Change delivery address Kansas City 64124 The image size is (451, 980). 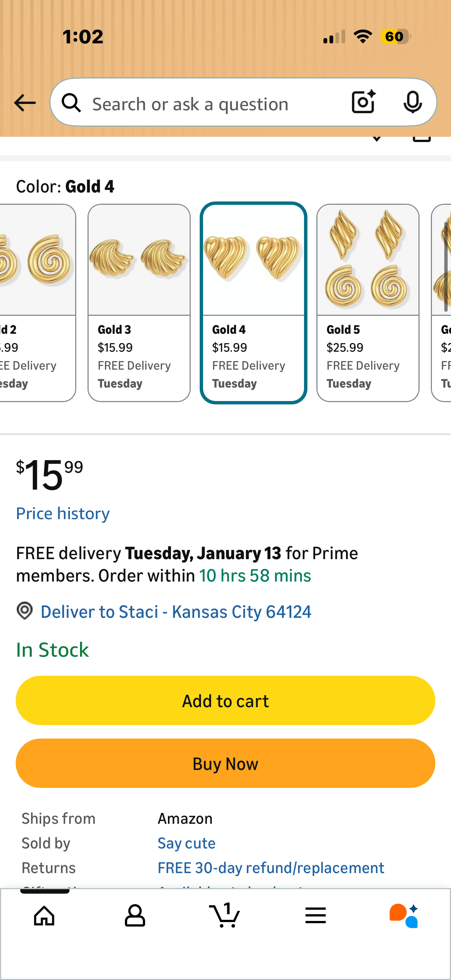[x=176, y=612]
